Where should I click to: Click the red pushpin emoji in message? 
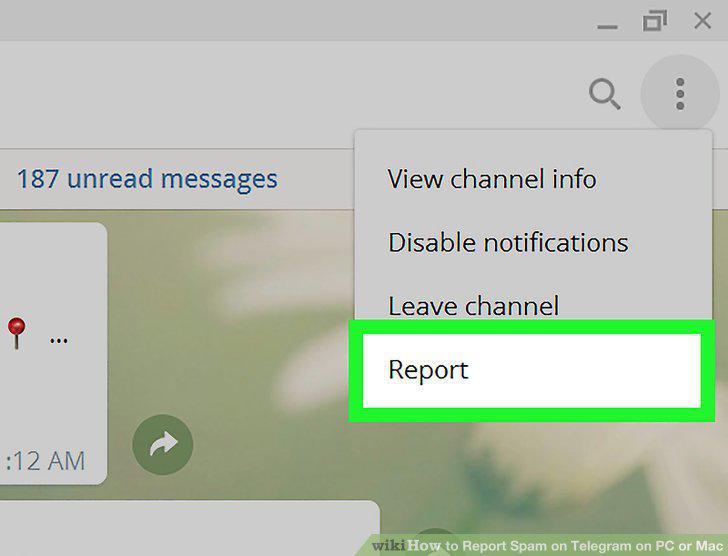click(x=17, y=333)
